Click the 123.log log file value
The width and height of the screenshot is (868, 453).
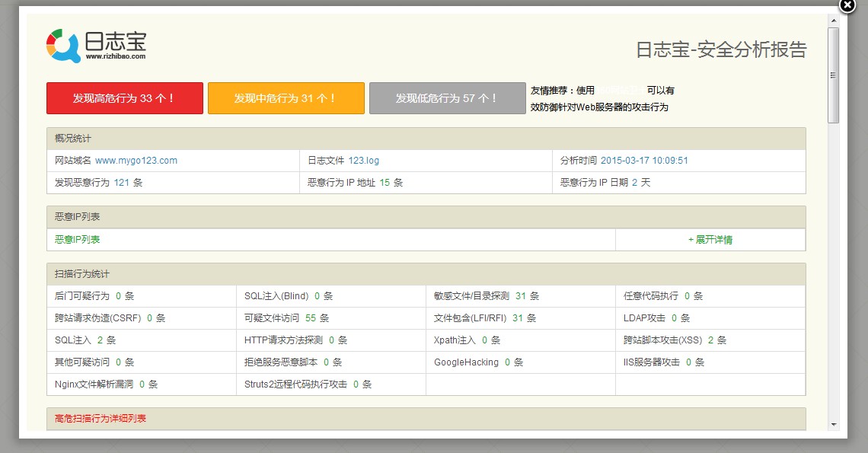(364, 161)
